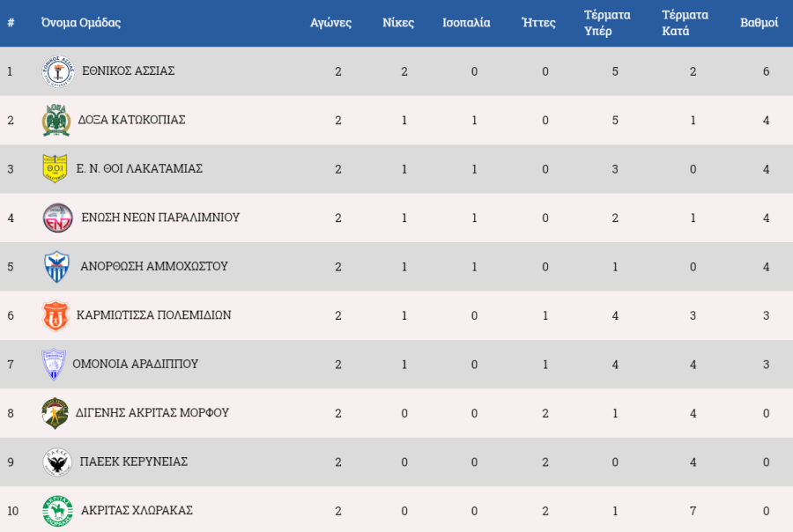Viewport: 793px width, 532px height.
Task: Open the ΕΝΩΣΗ ΝΕΩΝ ΠΑΡΑΛΙΜΝΙΟΥ team name
Action: click(x=160, y=218)
